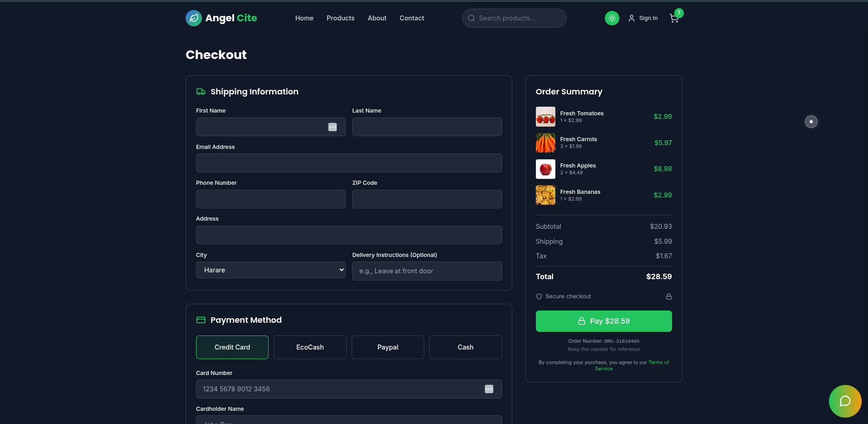Click the Angel Cite leaf logo
The width and height of the screenshot is (868, 424).
point(194,18)
